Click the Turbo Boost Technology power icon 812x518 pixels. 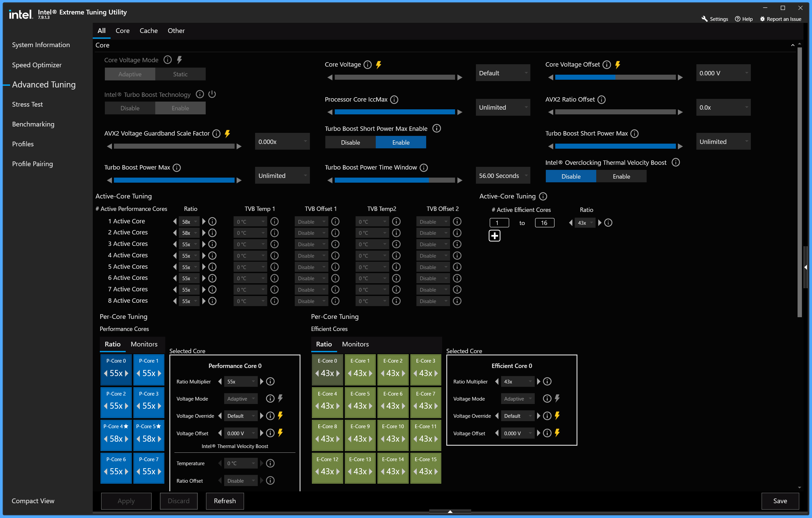212,94
